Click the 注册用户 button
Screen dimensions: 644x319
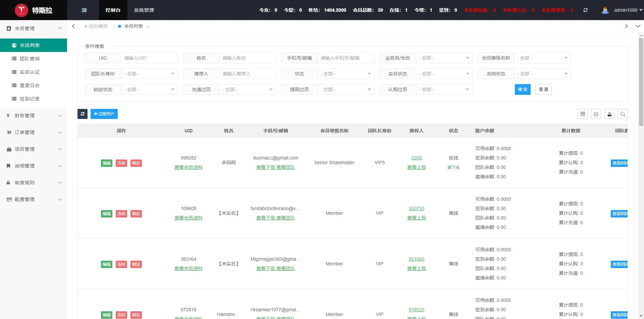coord(104,114)
